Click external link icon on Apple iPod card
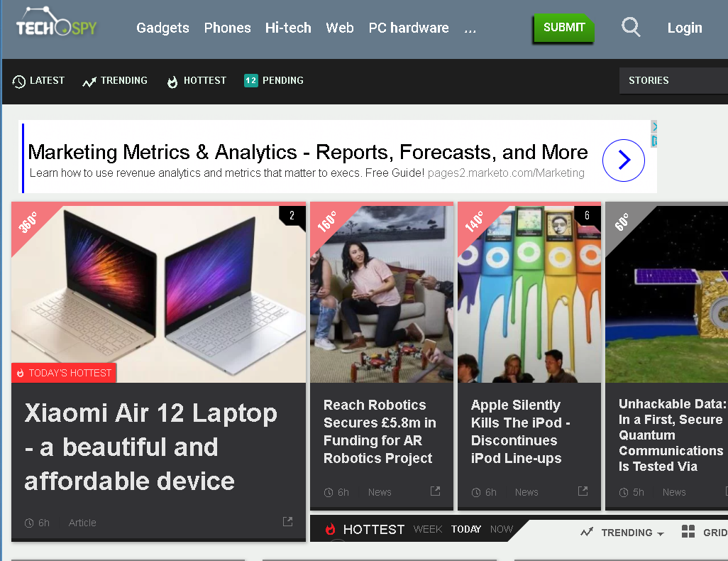 coord(583,491)
